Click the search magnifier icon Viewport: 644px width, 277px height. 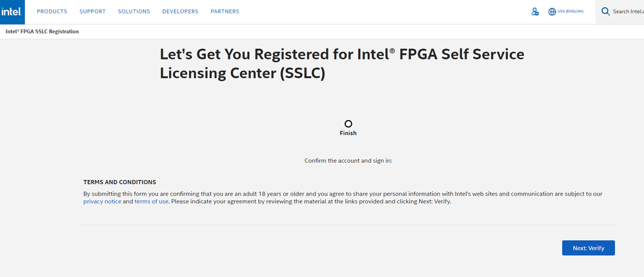(x=605, y=12)
